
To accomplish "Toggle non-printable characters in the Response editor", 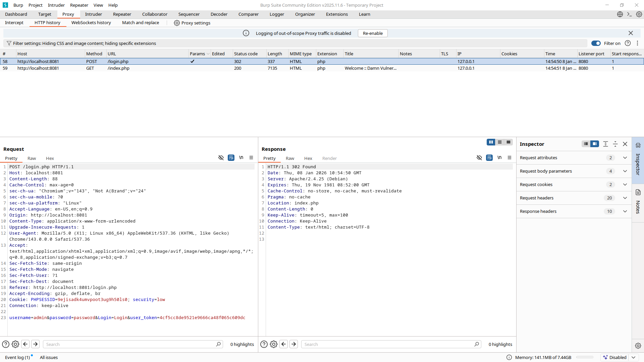I will click(479, 158).
